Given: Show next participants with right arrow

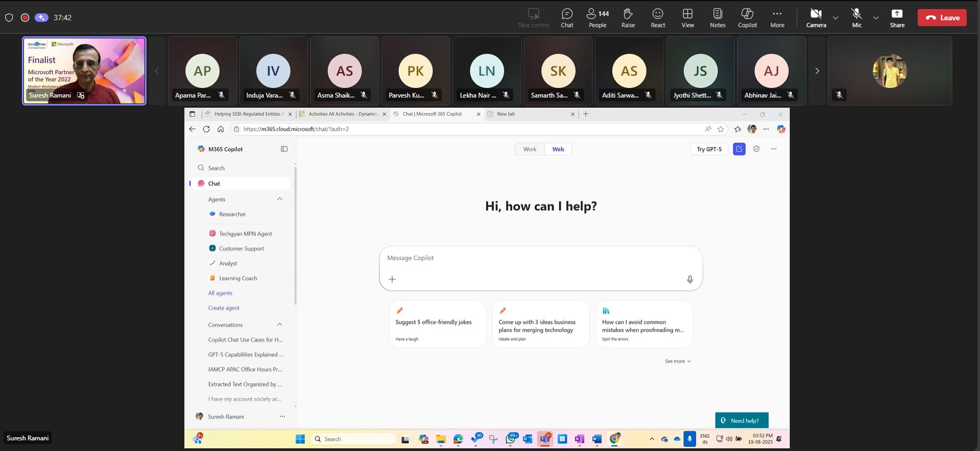Looking at the screenshot, I should coord(817,71).
